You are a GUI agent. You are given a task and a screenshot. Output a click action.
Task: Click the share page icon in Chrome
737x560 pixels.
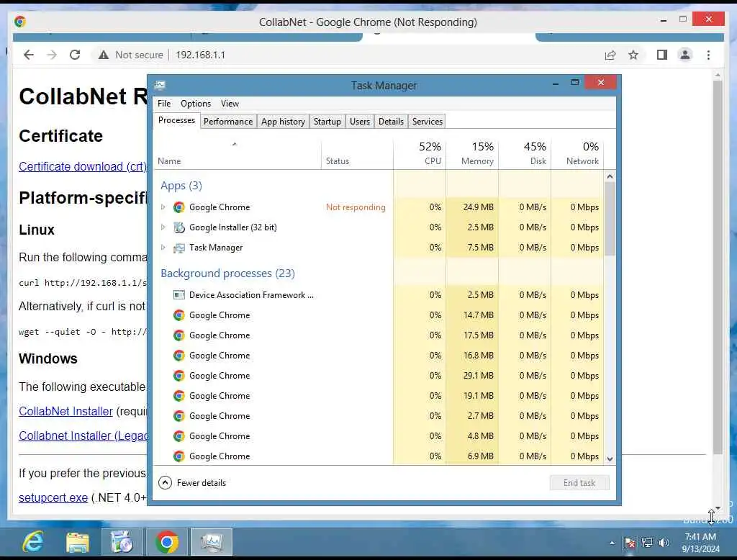click(610, 55)
